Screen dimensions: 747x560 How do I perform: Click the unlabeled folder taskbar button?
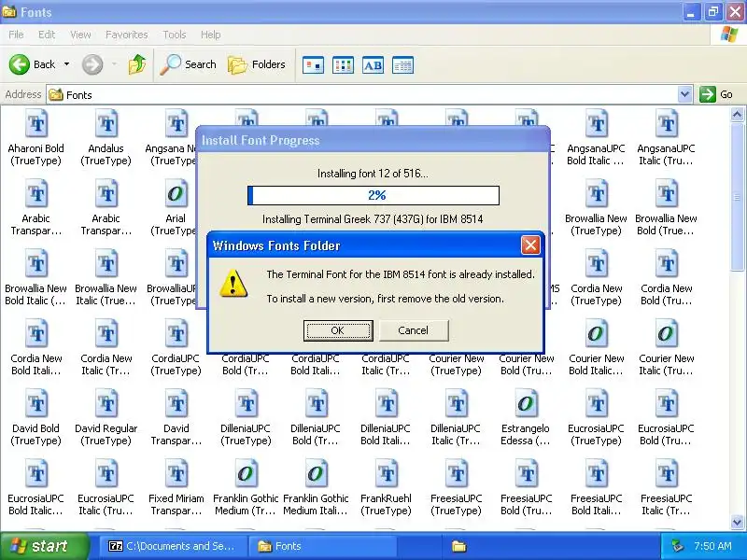click(x=459, y=546)
